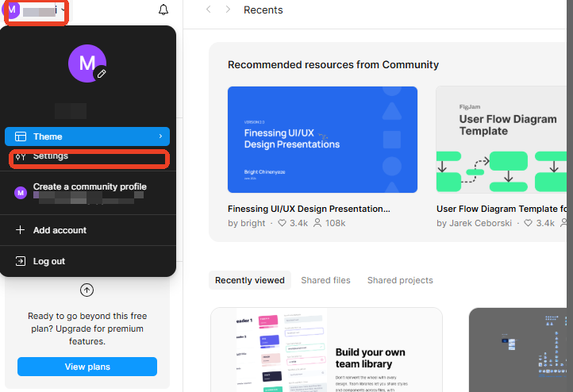Click the Recents page heading
The height and width of the screenshot is (392, 573).
tap(263, 10)
